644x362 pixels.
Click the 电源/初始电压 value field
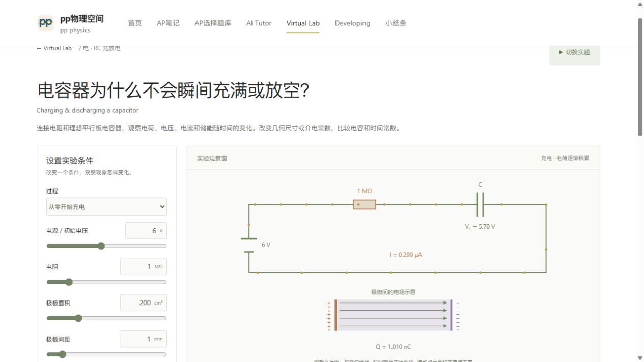(x=146, y=231)
